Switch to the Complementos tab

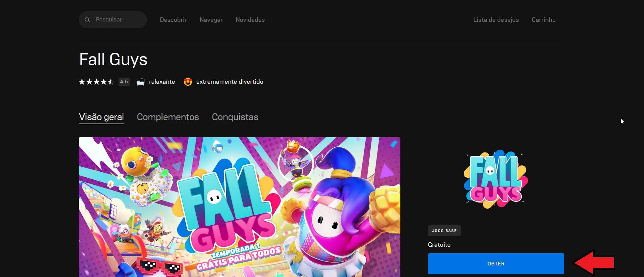(x=168, y=117)
